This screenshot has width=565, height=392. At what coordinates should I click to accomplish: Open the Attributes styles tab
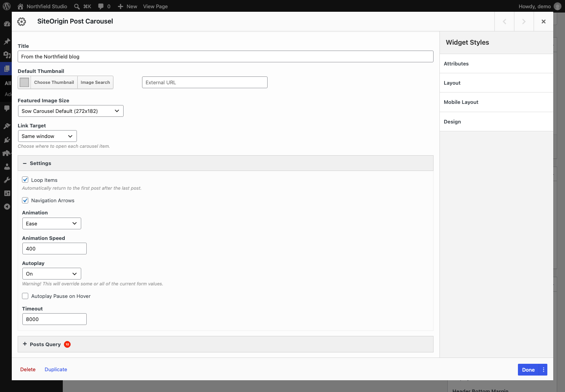pos(496,64)
